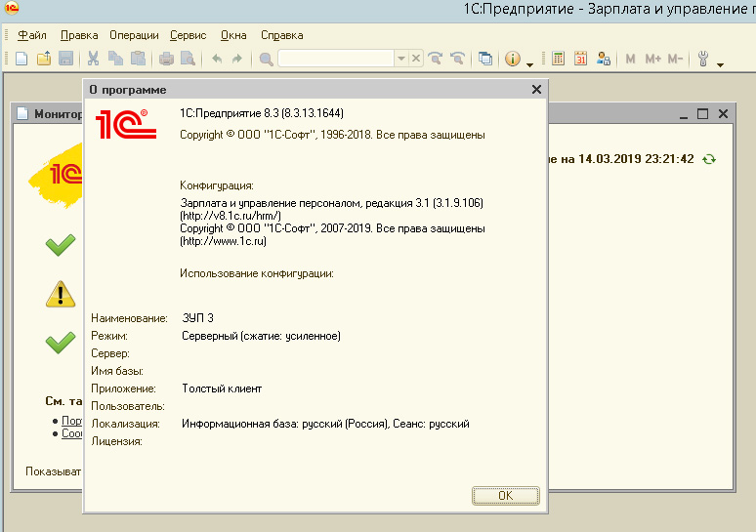Viewport: 756px width, 532px height.
Task: Click the M+ memory add button
Action: click(x=652, y=59)
